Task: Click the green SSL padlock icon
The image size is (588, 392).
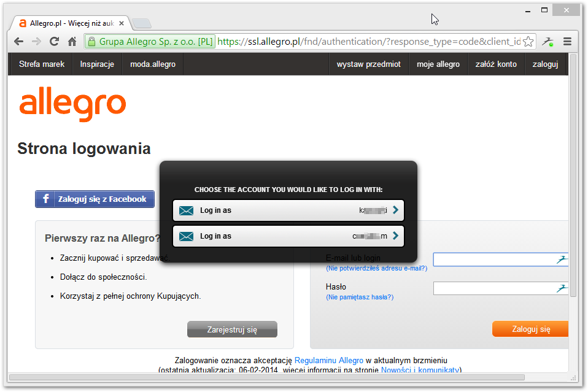Action: click(x=91, y=42)
